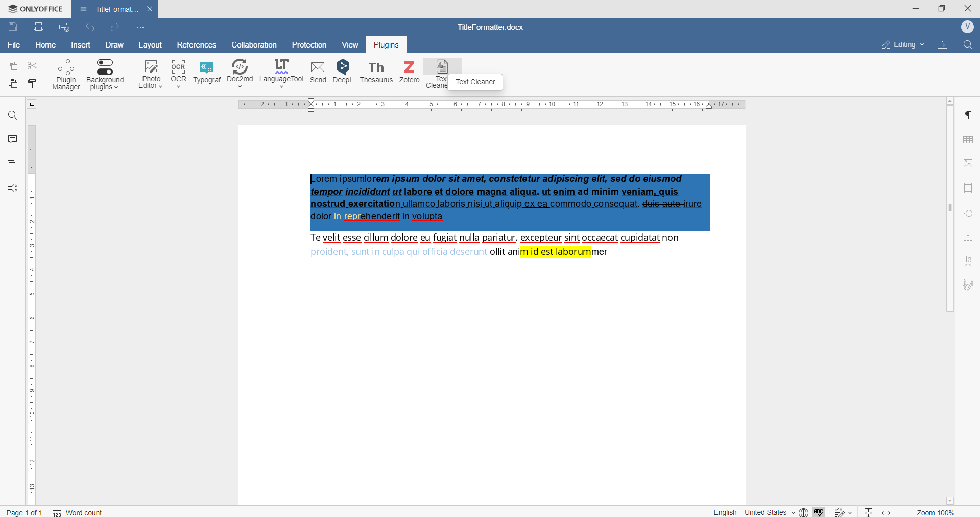Open table settings in right sidebar

[968, 139]
